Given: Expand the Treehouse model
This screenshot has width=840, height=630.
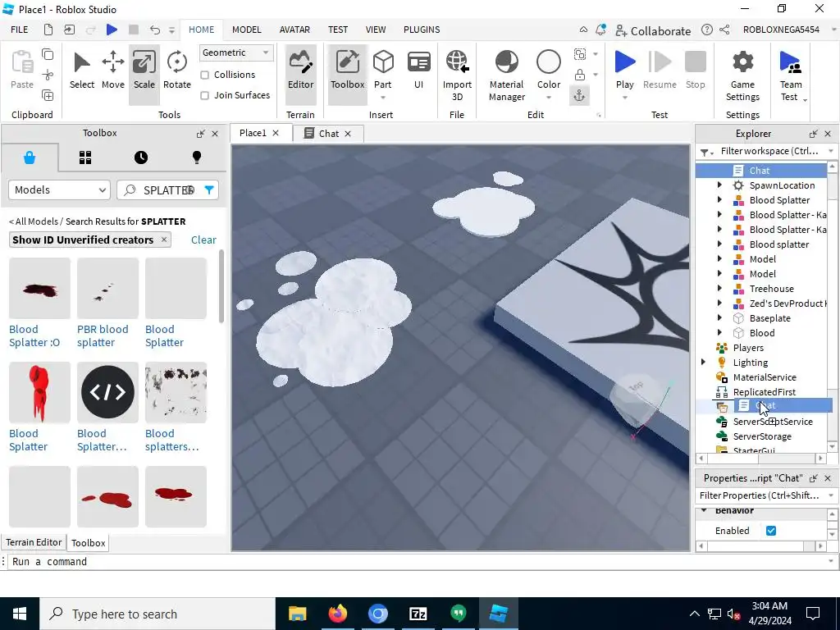Looking at the screenshot, I should coord(719,288).
